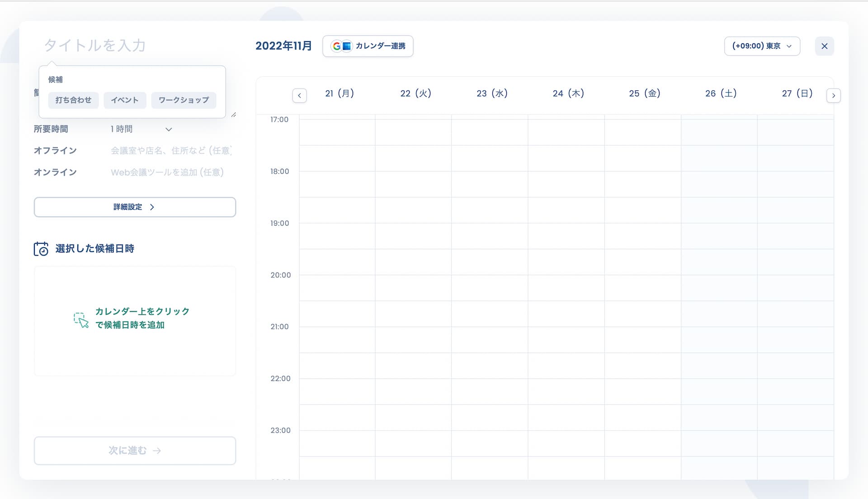Add 17:00 slot on Saturday 26
868x499 pixels.
(719, 133)
